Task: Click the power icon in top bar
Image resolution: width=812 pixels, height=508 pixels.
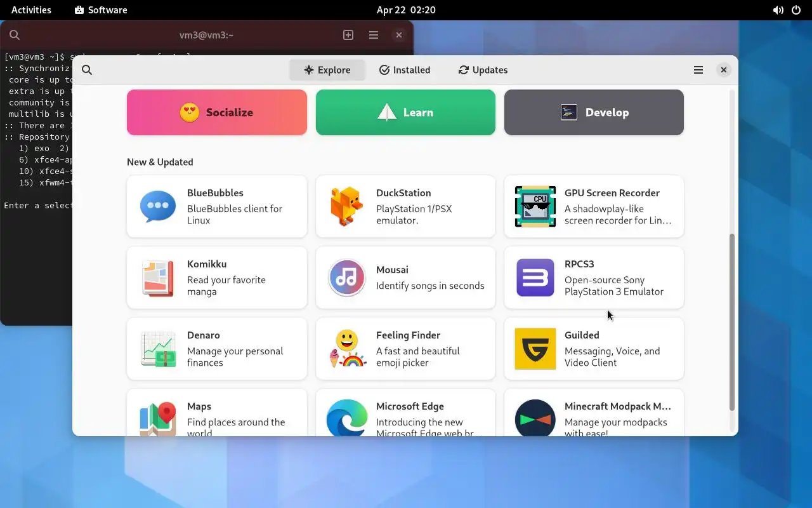Action: [x=796, y=10]
